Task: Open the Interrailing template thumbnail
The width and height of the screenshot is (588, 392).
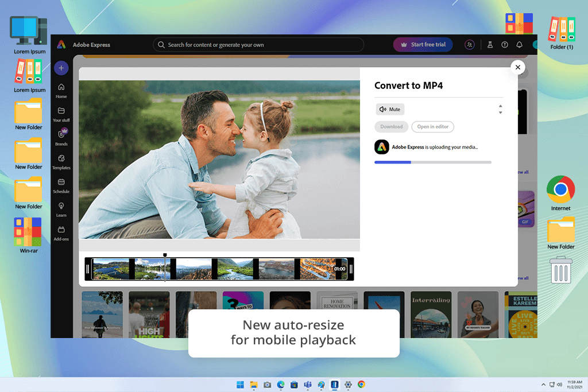Action: [431, 315]
